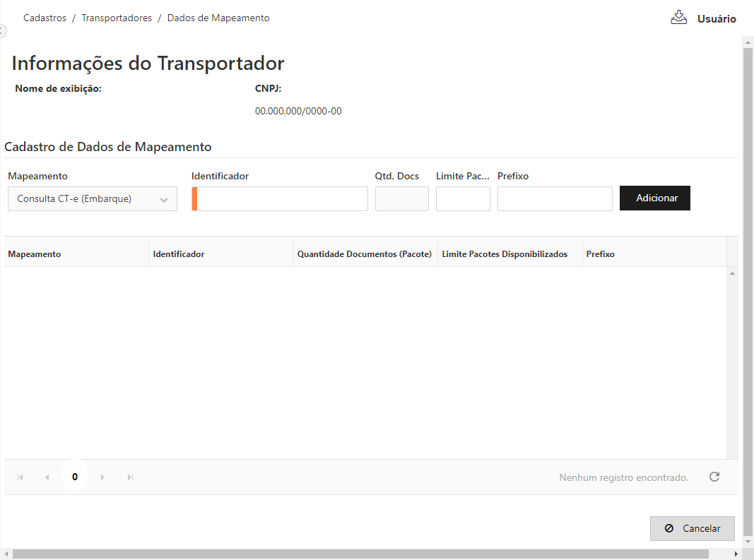Open the Mapeamento dropdown
This screenshot has width=754, height=560.
point(93,199)
